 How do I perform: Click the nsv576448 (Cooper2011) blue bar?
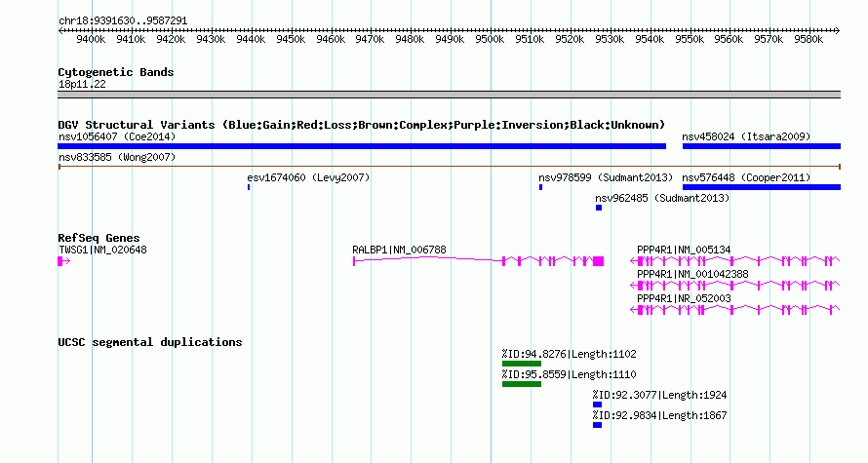761,187
